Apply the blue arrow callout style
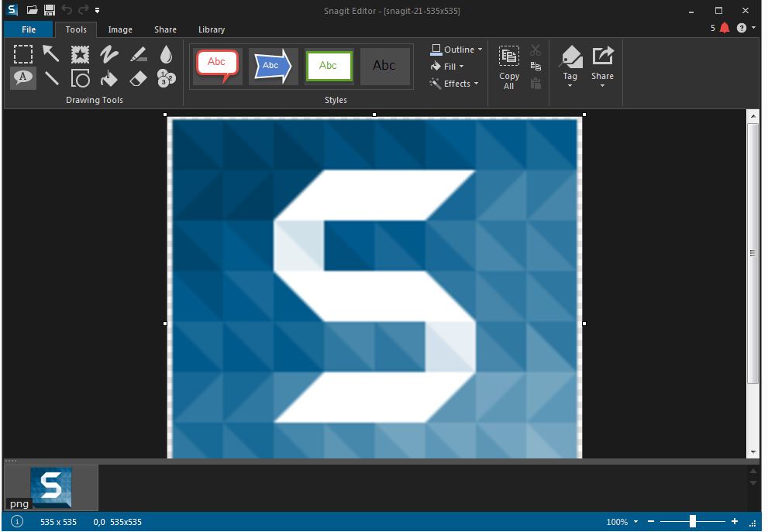Image resolution: width=768 pixels, height=532 pixels. click(x=273, y=66)
